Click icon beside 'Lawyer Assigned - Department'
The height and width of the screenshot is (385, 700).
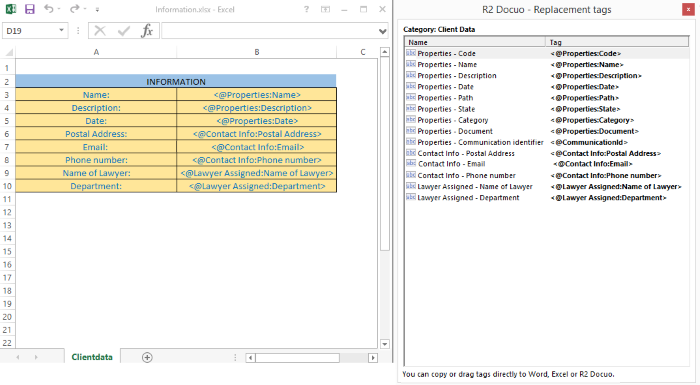411,197
